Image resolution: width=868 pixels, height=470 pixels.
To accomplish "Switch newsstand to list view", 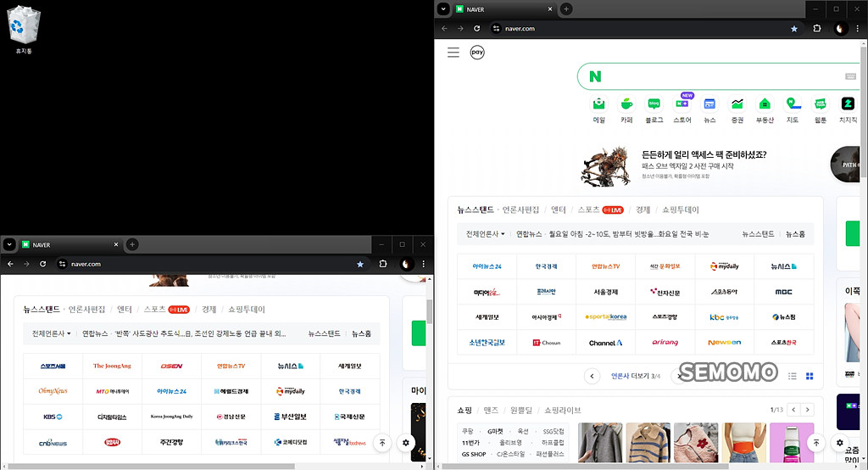I will [x=793, y=376].
